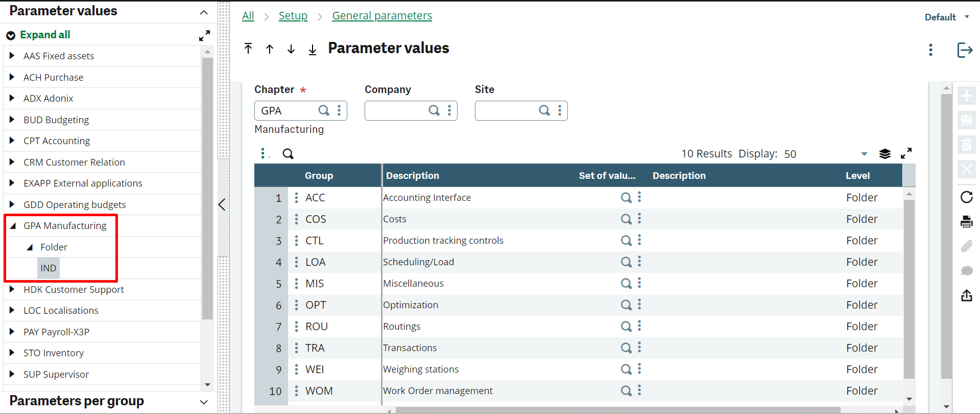Screen dimensions: 980x414
Task: Go to last record arrow icon
Action: point(313,49)
